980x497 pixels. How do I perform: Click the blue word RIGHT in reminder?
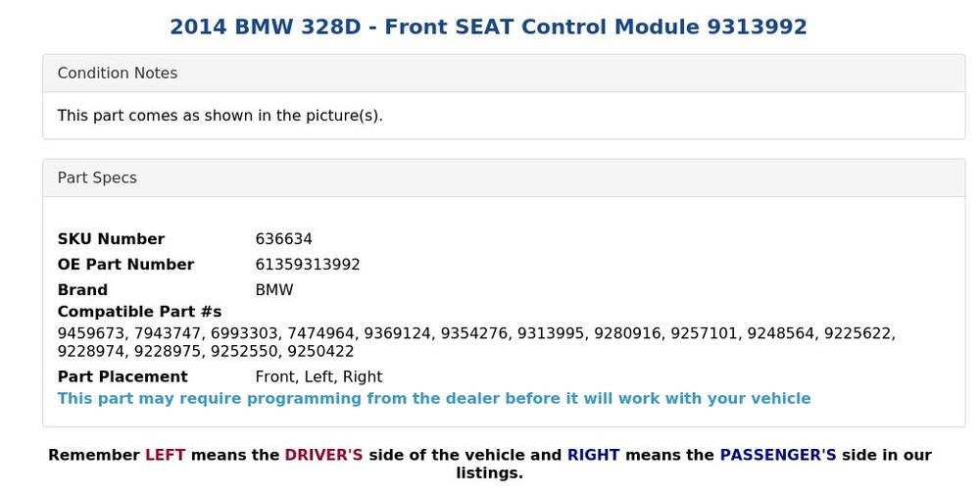(x=593, y=455)
